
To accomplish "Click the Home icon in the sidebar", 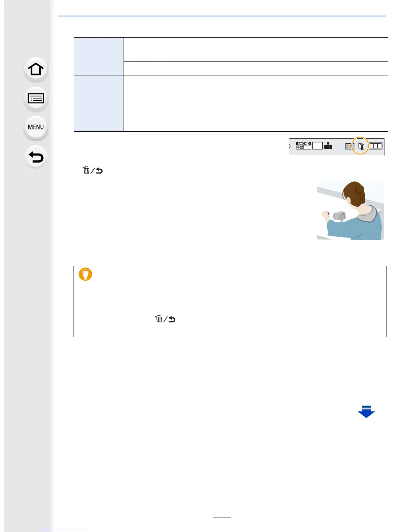I will [x=36, y=70].
